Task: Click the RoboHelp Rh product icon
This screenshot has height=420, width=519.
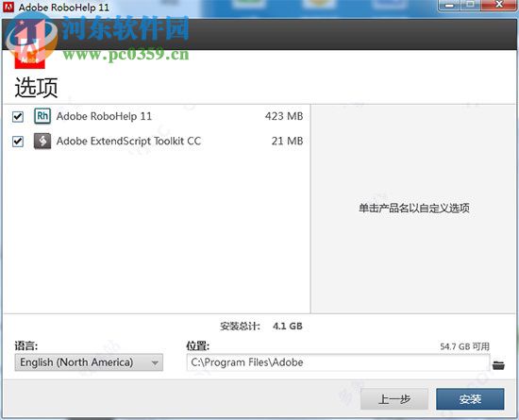Action: pos(42,116)
